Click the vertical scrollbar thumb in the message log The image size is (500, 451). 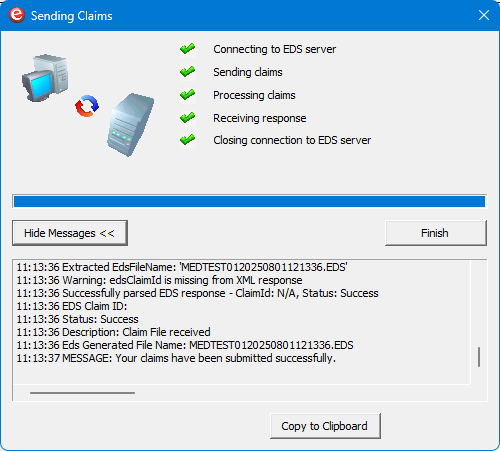pos(479,357)
